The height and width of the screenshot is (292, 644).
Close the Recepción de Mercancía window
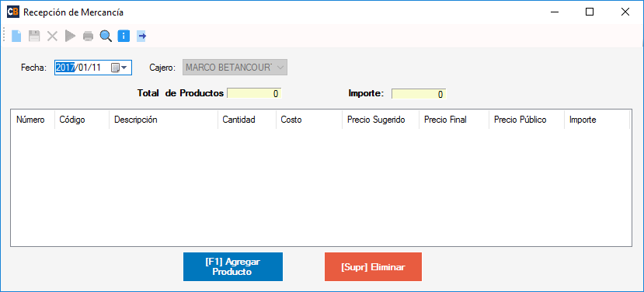click(625, 12)
